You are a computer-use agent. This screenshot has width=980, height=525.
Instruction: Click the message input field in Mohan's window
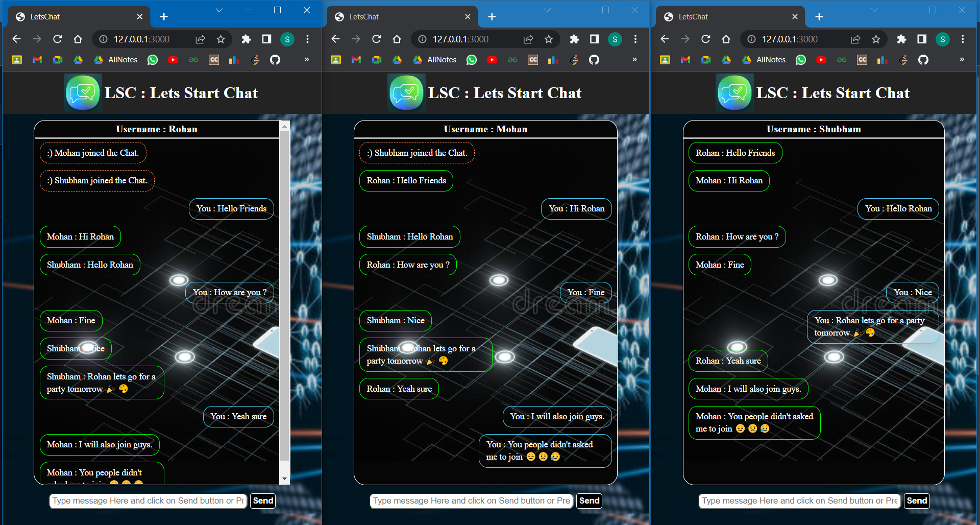pos(471,501)
